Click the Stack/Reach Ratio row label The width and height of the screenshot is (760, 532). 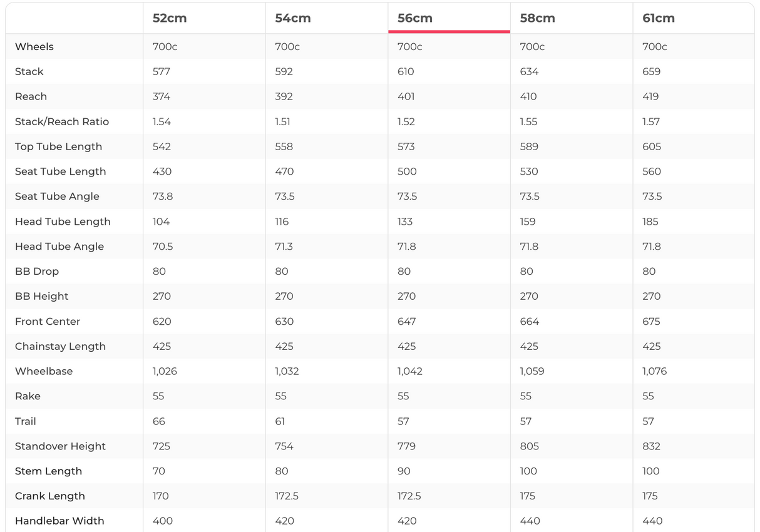pos(62,121)
